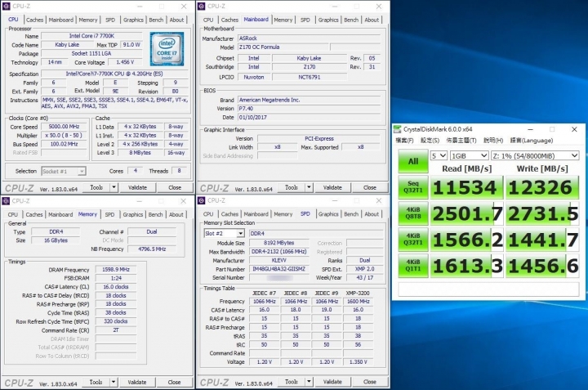Open the Help (H) menu in CrystalDiskMark
The image size is (588, 390).
[x=493, y=141]
